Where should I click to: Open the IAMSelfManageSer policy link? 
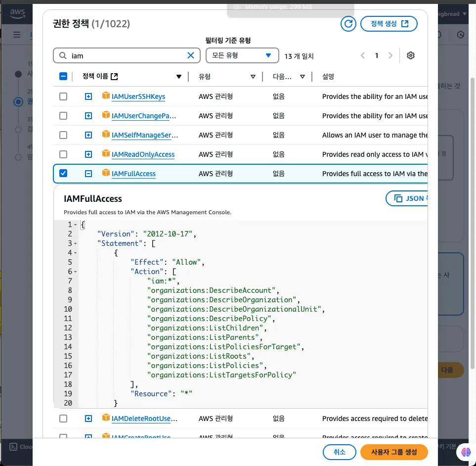[144, 135]
